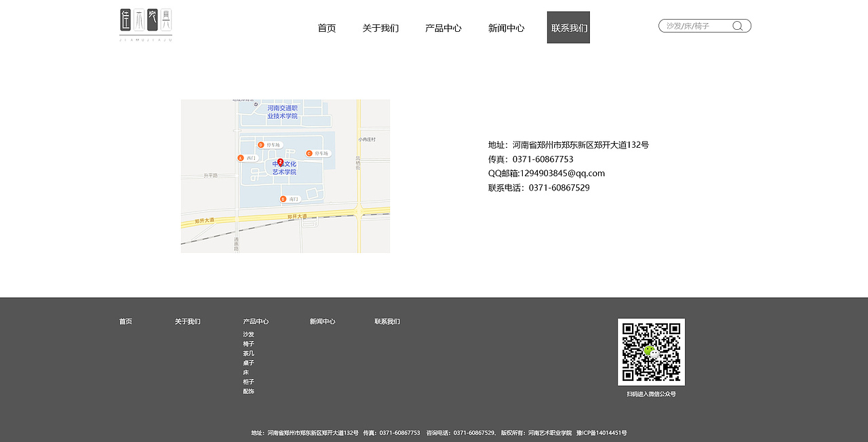Open the 新闻中心 navigation menu item
Viewport: 868px width, 442px height.
(506, 27)
